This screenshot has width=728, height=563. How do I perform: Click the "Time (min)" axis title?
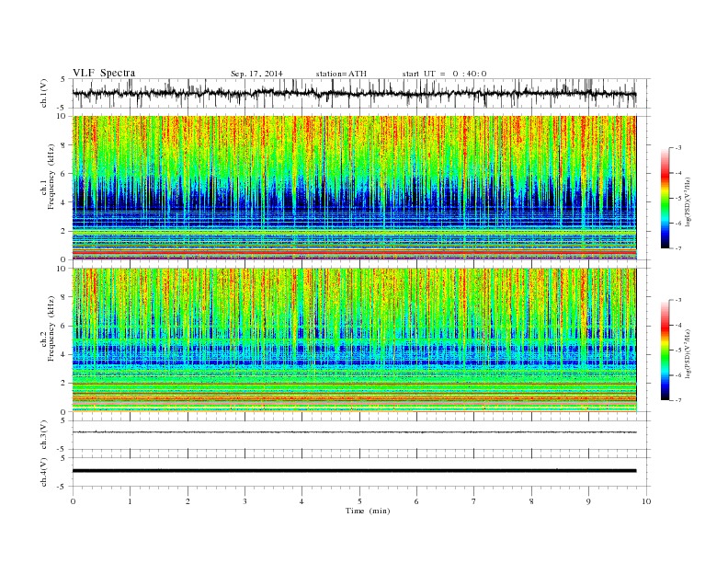click(368, 511)
